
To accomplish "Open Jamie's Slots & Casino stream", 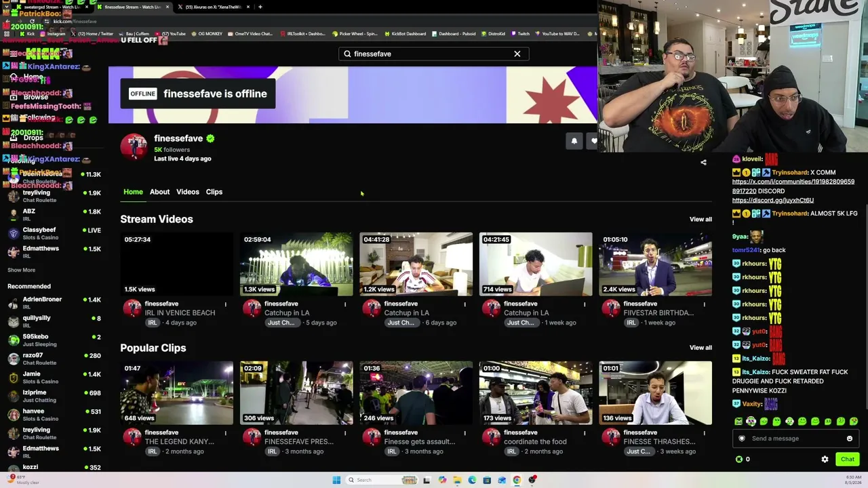I will coord(54,378).
